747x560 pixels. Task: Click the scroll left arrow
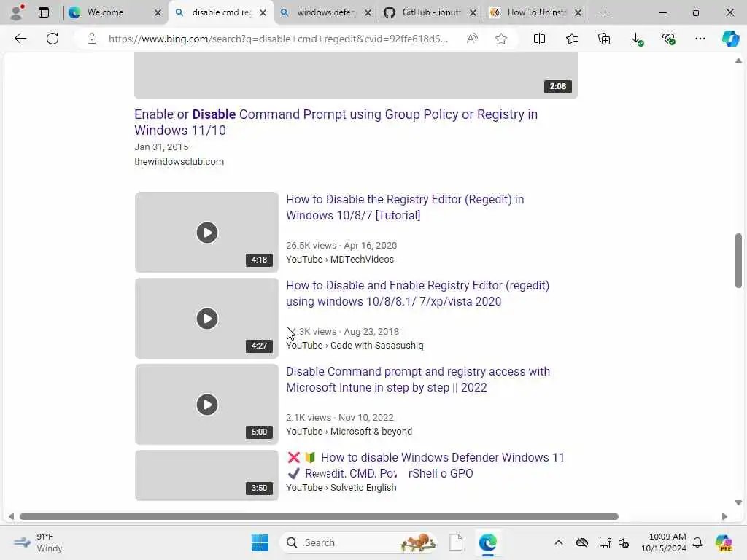click(x=11, y=517)
